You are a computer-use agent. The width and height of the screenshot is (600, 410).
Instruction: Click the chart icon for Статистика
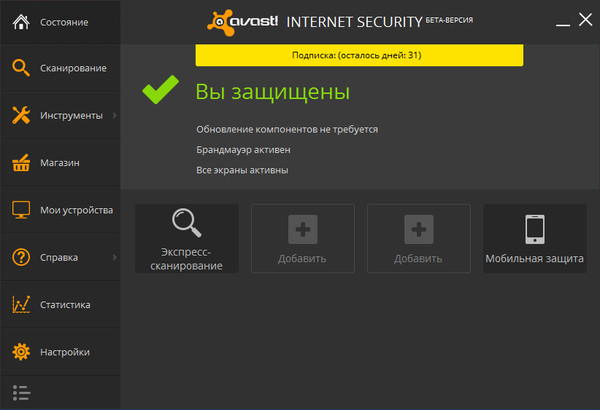point(21,305)
